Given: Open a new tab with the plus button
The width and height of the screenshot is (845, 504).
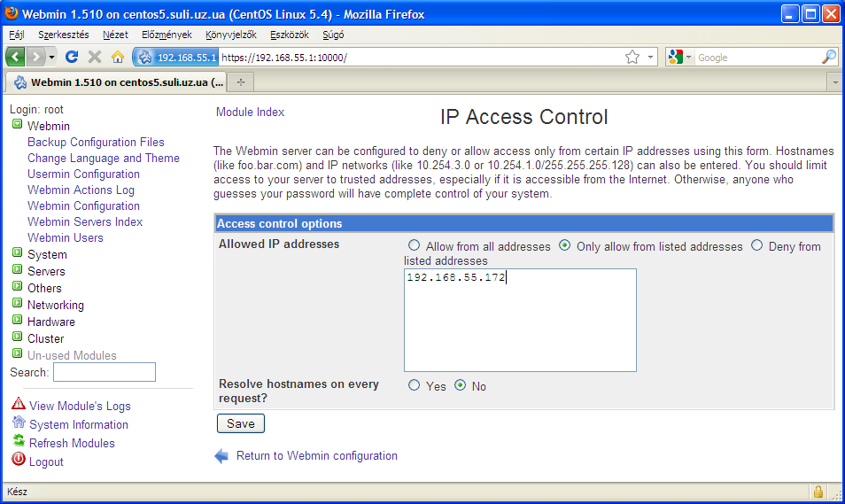Looking at the screenshot, I should click(x=240, y=82).
